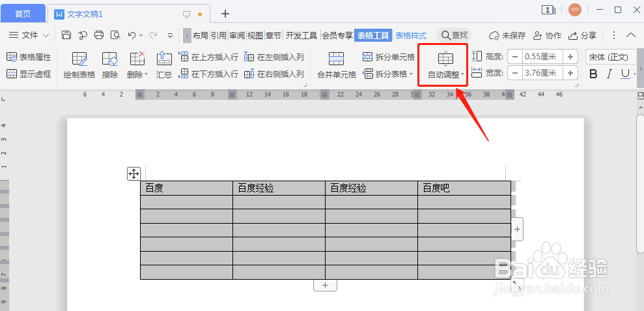Open the AutoFit (自动调整) dropdown
Image resolution: width=644 pixels, height=311 pixels.
coord(446,65)
